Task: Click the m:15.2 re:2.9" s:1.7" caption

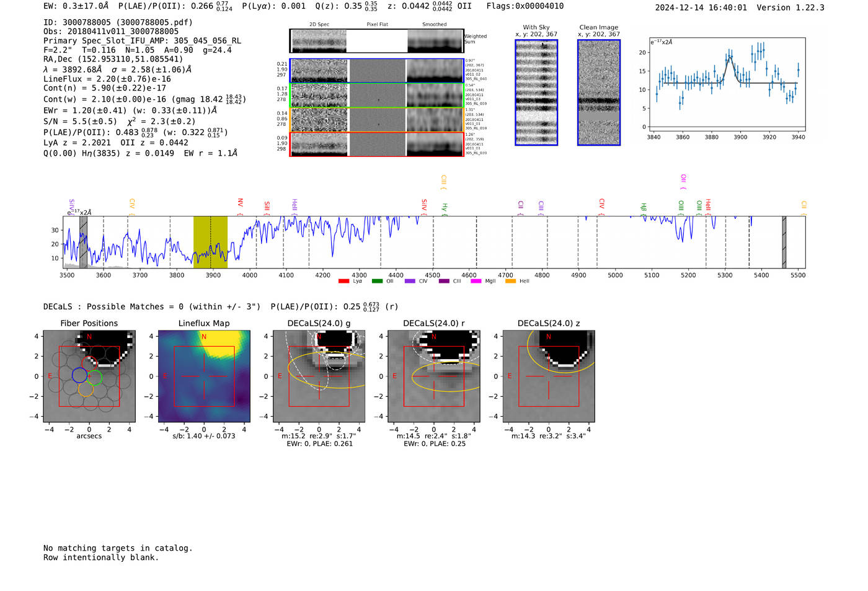Action: click(x=318, y=436)
